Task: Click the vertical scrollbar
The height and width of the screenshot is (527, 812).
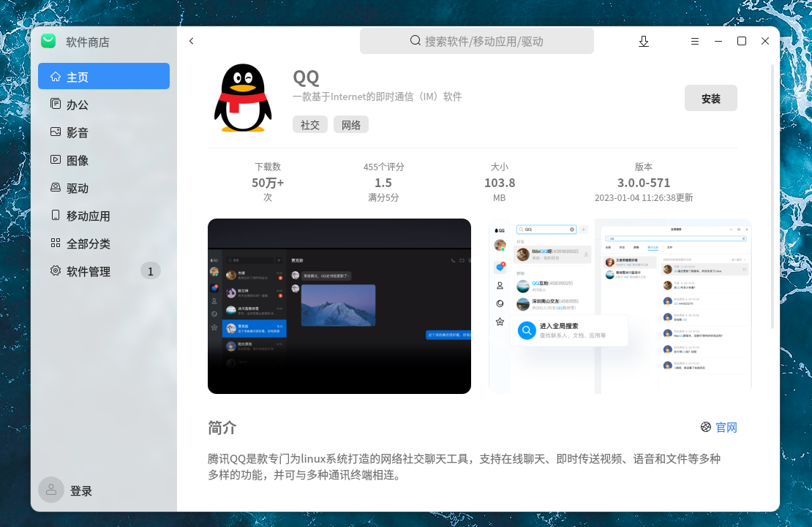Action: pyautogui.click(x=772, y=197)
